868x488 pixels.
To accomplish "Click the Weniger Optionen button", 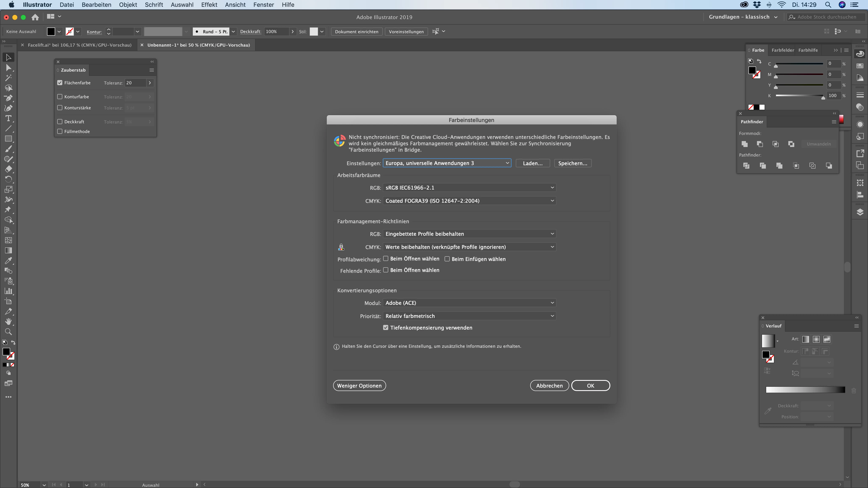I will click(359, 386).
